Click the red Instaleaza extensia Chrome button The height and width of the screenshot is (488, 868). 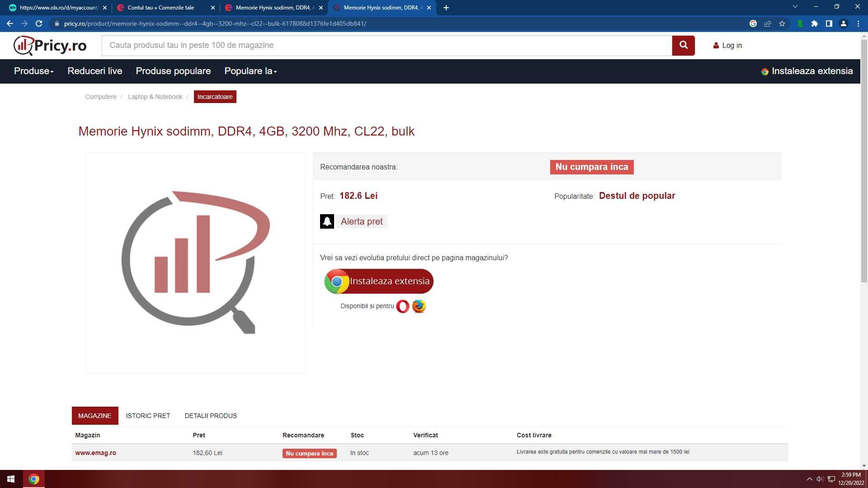379,281
